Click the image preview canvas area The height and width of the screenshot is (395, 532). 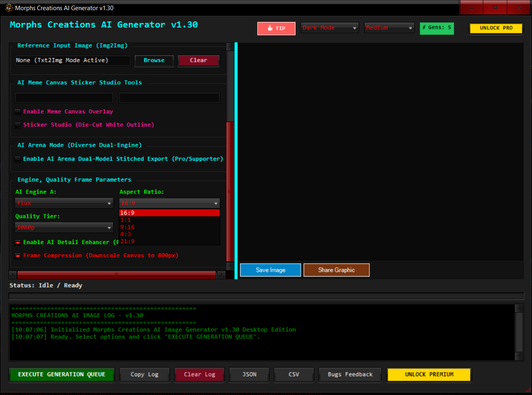click(381, 151)
